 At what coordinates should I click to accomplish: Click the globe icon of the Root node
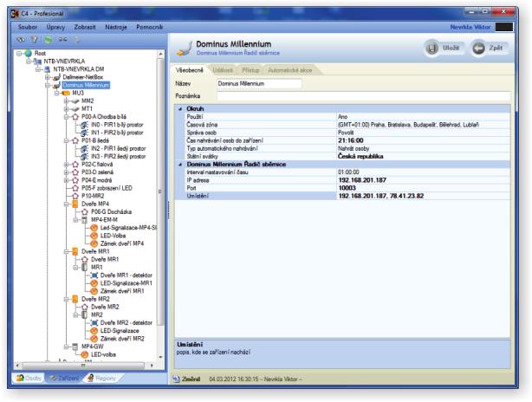point(29,53)
